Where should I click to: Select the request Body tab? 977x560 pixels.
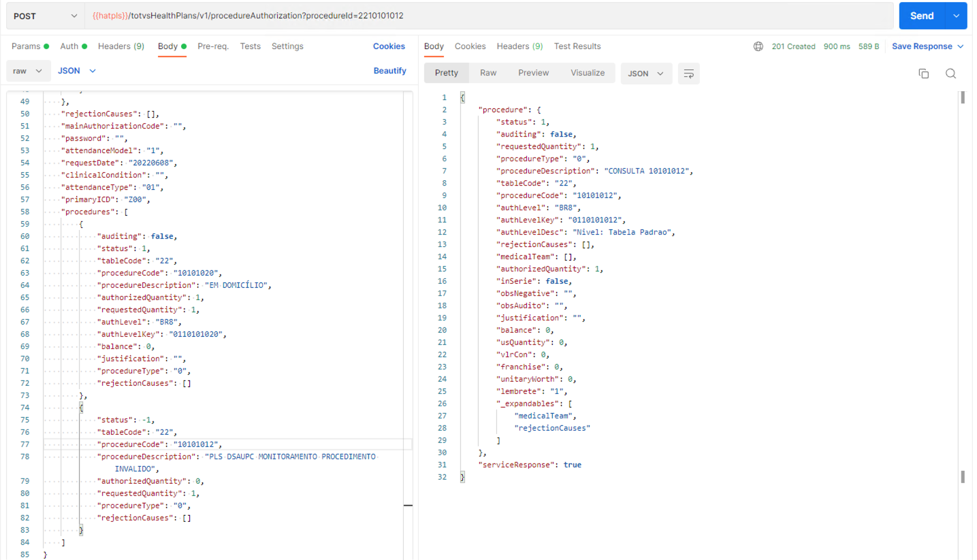(x=172, y=46)
